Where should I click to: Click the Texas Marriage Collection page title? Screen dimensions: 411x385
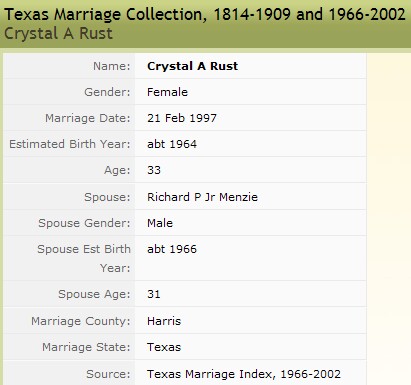(205, 14)
